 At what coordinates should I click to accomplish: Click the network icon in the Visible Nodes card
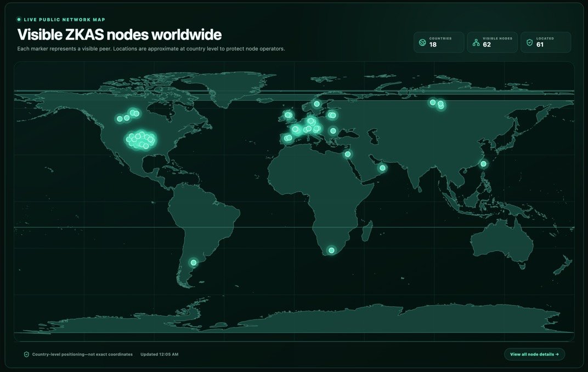pyautogui.click(x=476, y=42)
